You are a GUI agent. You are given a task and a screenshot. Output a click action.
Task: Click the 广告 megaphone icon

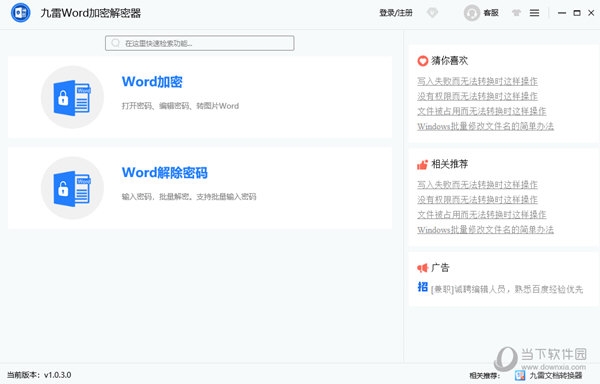[x=422, y=268]
